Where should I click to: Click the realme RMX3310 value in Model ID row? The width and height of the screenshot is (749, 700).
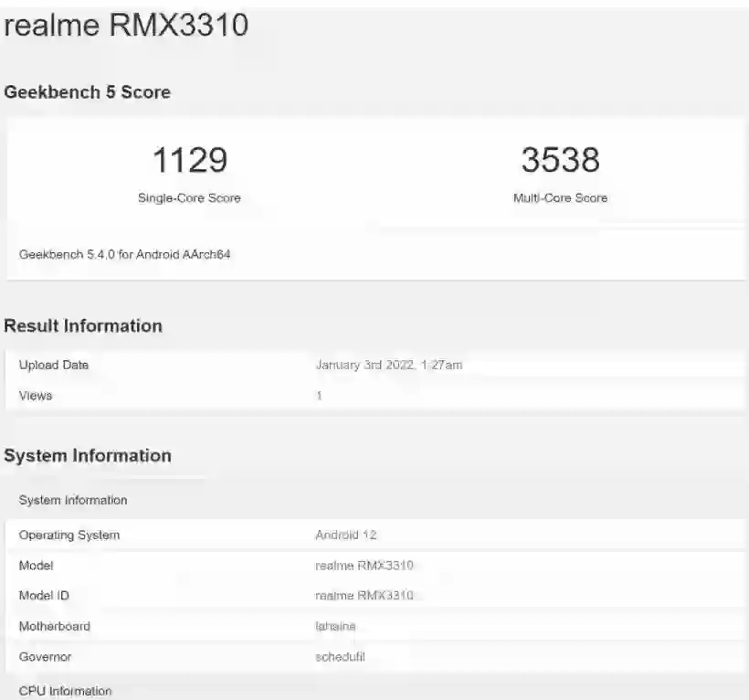(x=364, y=596)
